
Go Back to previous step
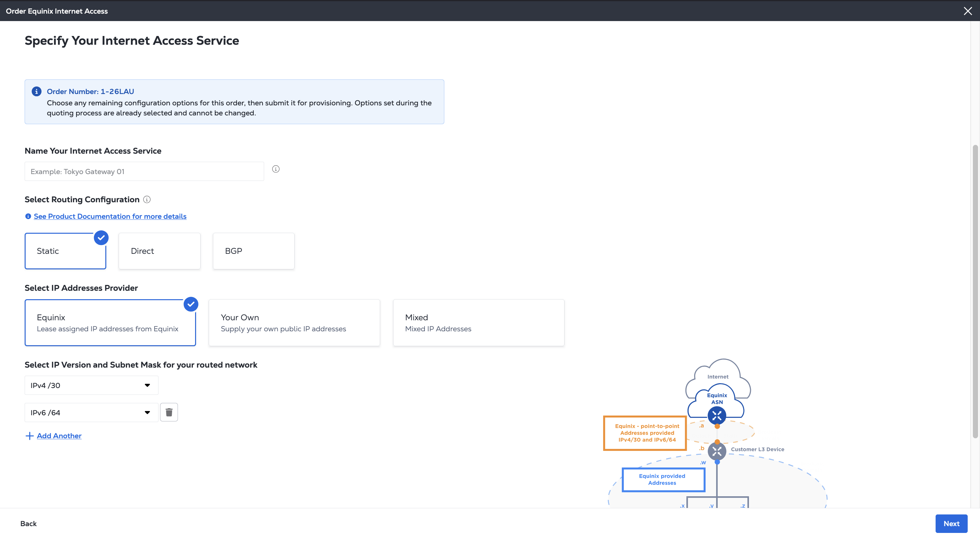29,524
